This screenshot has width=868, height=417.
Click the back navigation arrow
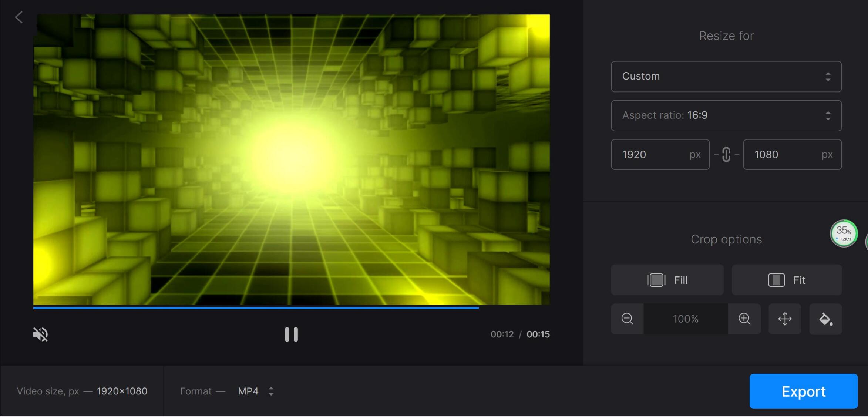18,16
